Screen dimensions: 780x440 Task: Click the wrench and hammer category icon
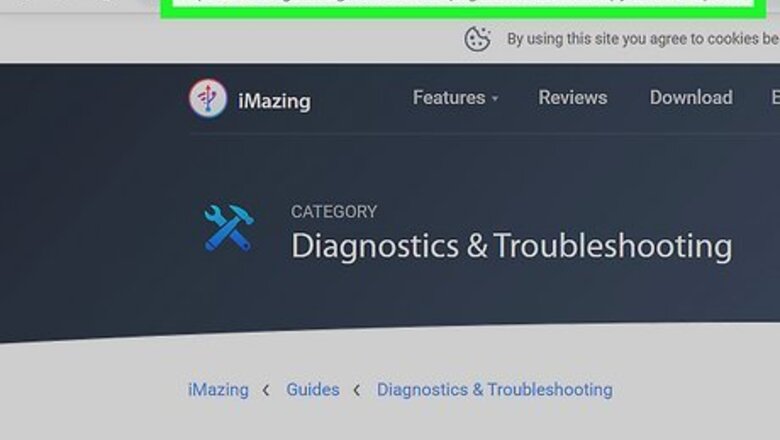[229, 228]
